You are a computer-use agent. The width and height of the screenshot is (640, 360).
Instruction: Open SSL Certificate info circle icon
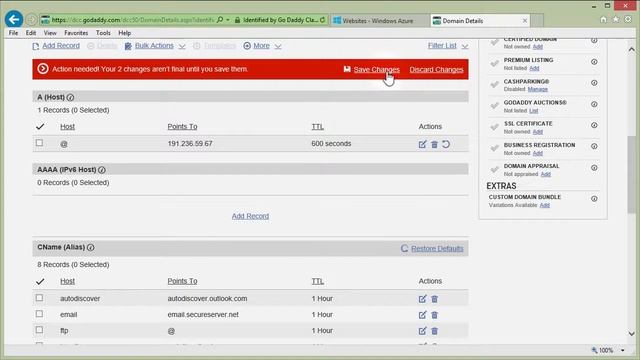tap(594, 125)
